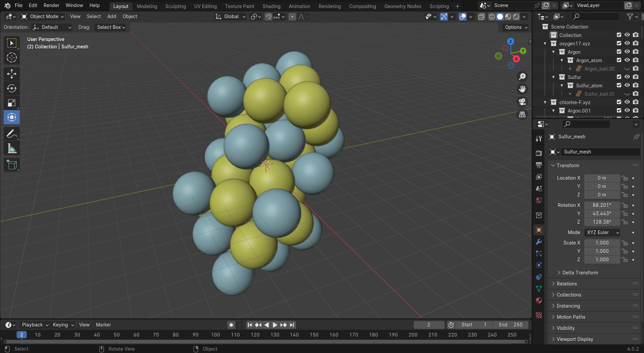
Task: Select the Move tool in the toolbar
Action: pyautogui.click(x=12, y=74)
